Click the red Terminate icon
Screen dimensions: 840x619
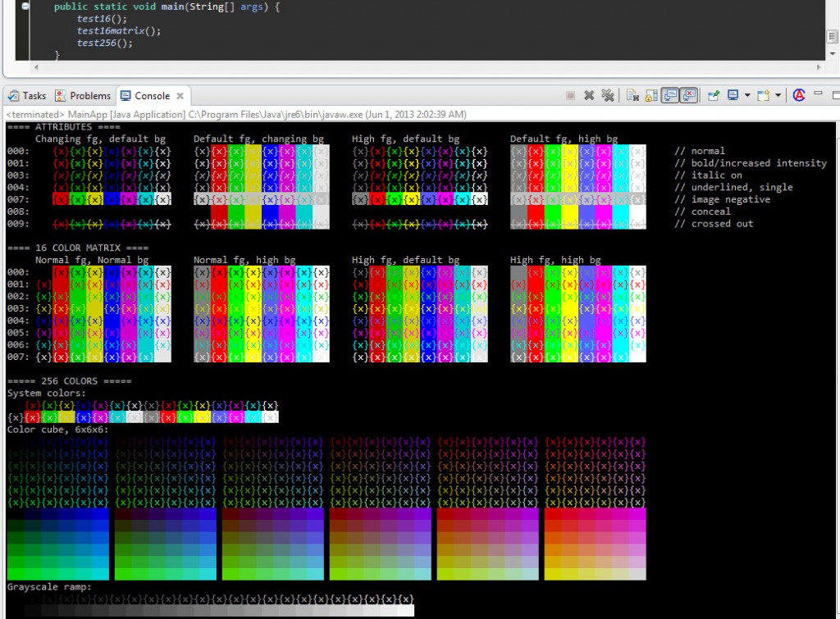[x=568, y=94]
